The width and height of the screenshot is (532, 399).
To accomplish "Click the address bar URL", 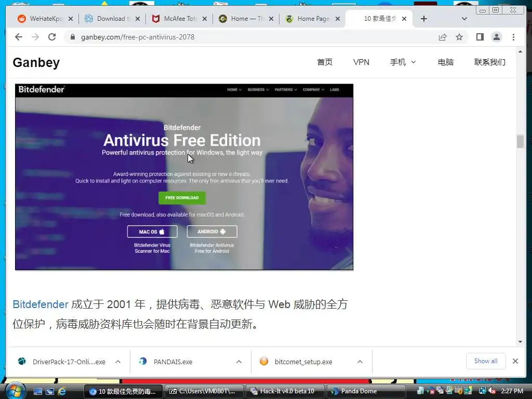I will 137,37.
